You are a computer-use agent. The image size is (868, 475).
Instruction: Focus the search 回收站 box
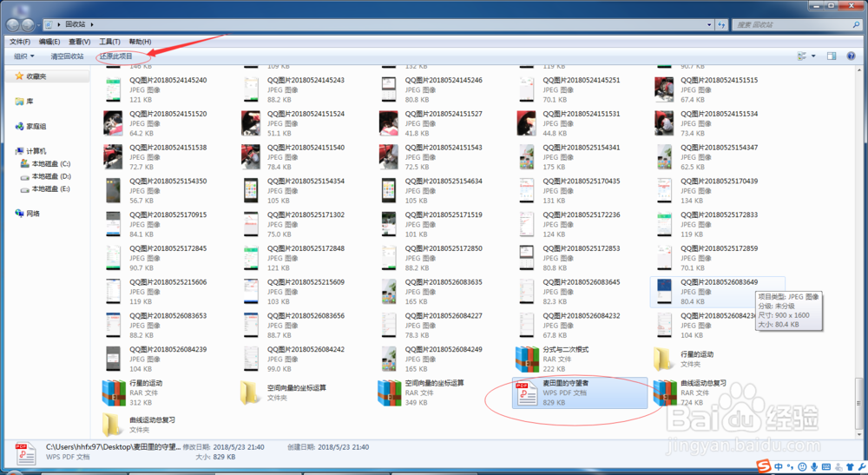coord(796,24)
